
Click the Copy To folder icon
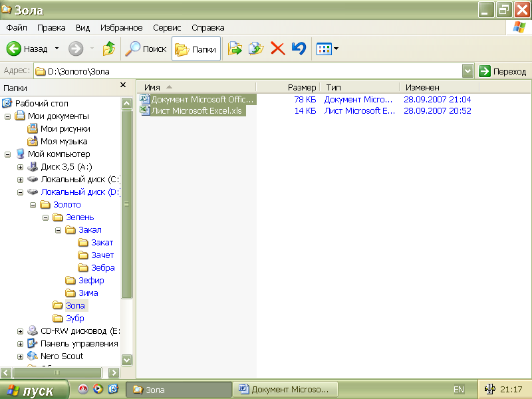click(256, 49)
